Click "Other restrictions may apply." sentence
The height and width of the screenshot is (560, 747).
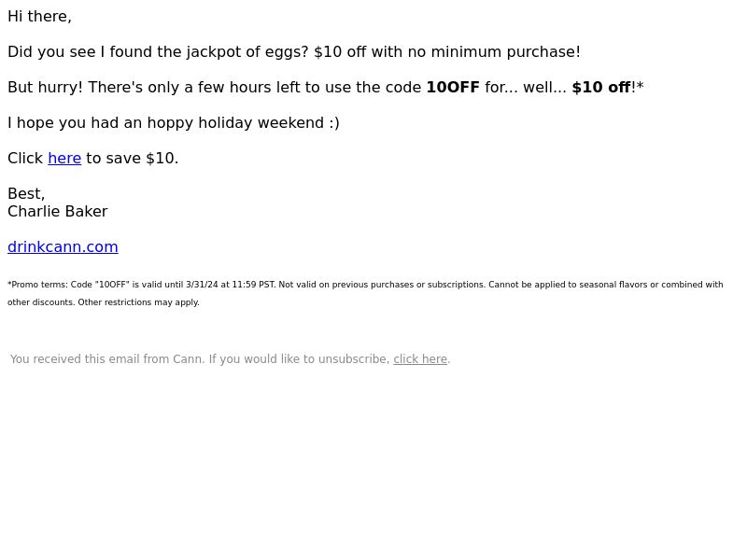tap(138, 302)
